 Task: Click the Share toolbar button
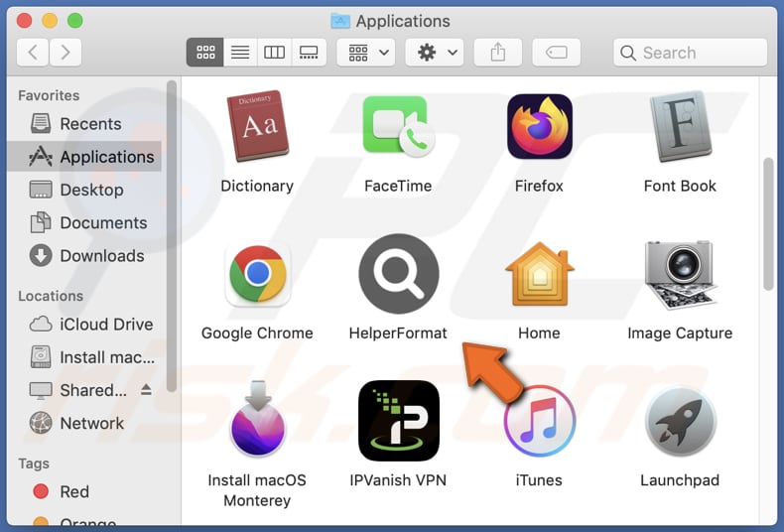(498, 52)
